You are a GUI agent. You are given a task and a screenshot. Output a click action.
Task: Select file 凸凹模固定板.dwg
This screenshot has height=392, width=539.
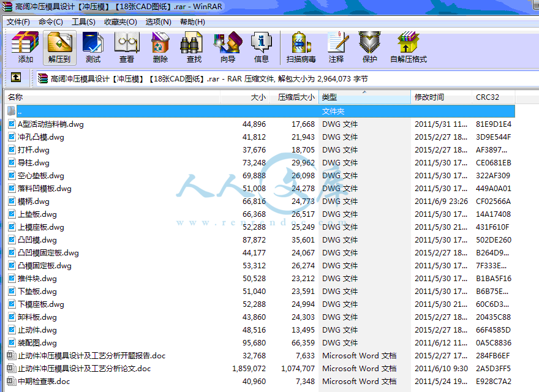tap(48, 253)
